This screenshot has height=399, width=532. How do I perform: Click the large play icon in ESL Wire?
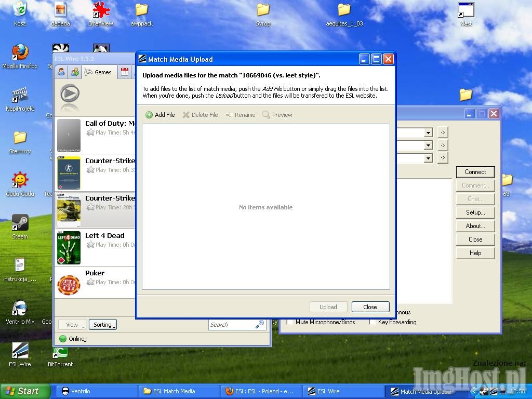pos(70,95)
